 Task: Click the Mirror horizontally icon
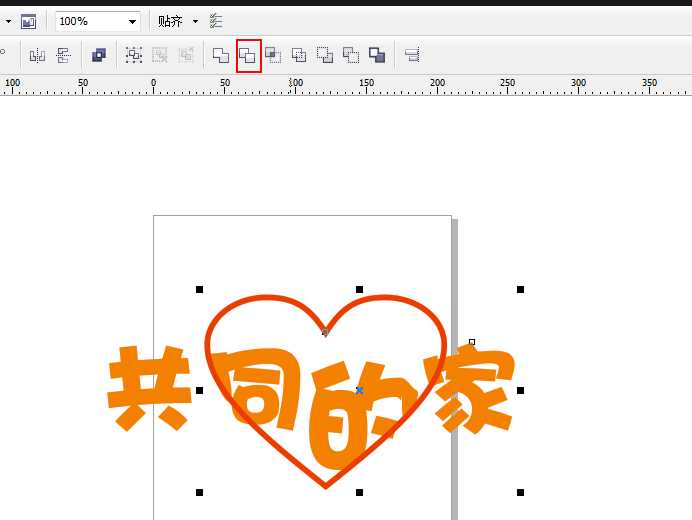pyautogui.click(x=37, y=56)
